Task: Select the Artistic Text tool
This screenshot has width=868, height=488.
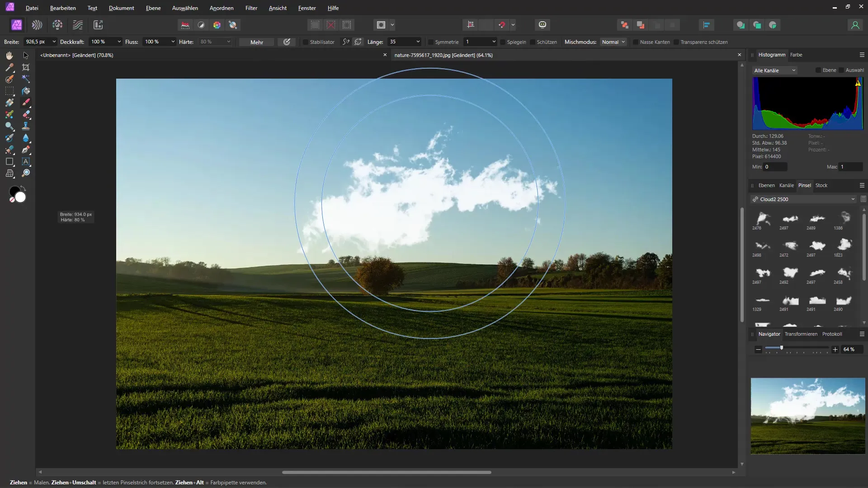Action: [x=26, y=161]
